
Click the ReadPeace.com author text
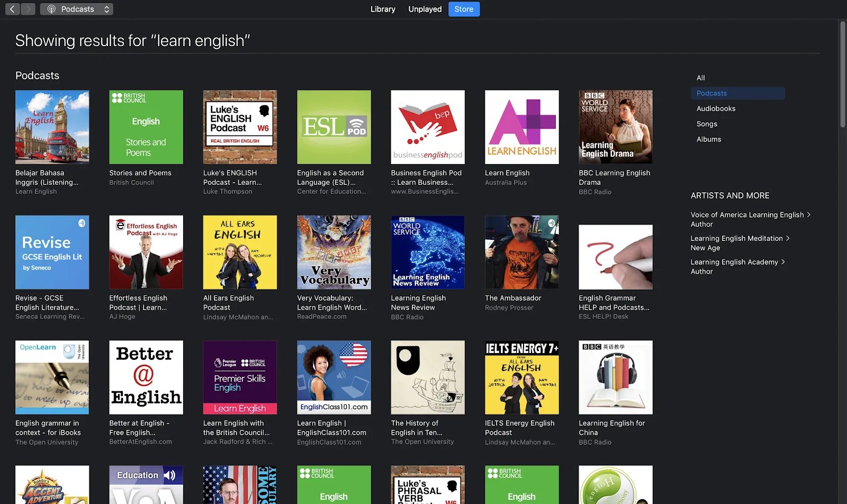322,317
